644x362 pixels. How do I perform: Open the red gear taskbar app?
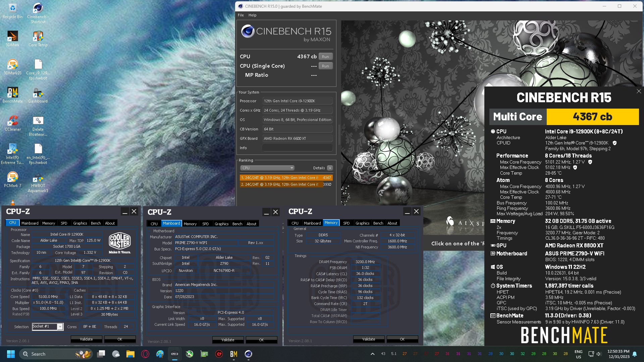coord(219,354)
